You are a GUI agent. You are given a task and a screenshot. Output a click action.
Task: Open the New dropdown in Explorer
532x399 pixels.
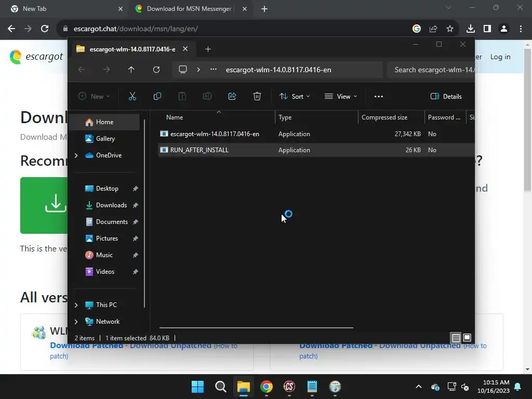tap(94, 96)
